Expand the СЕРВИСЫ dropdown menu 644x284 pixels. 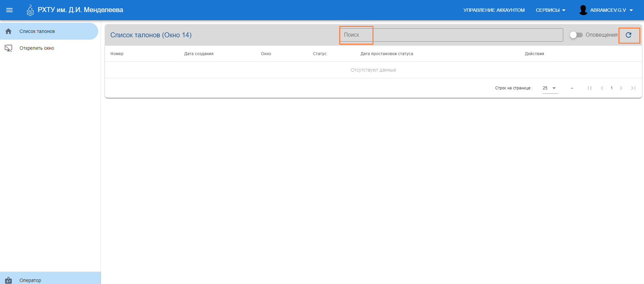tap(550, 10)
